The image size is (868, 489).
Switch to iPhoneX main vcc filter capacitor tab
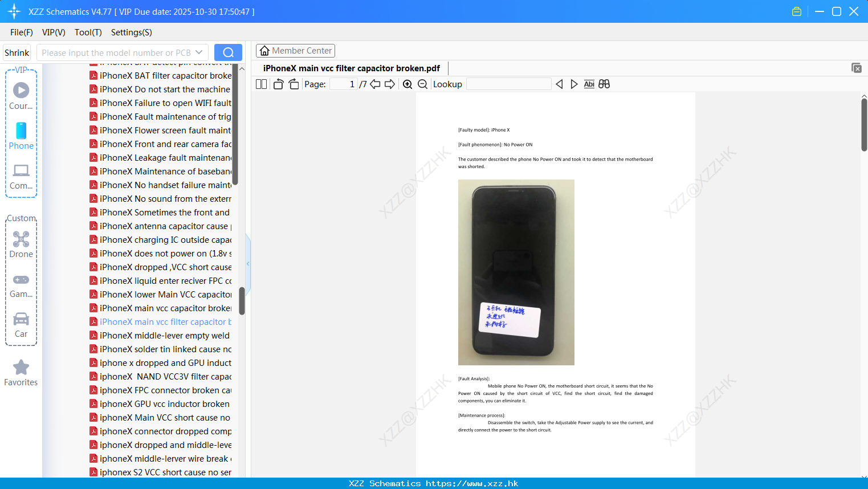tap(352, 68)
